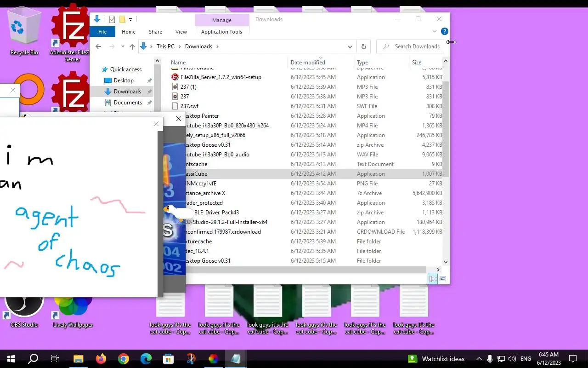The height and width of the screenshot is (368, 588).
Task: Go back in Explorer navigation
Action: [98, 46]
